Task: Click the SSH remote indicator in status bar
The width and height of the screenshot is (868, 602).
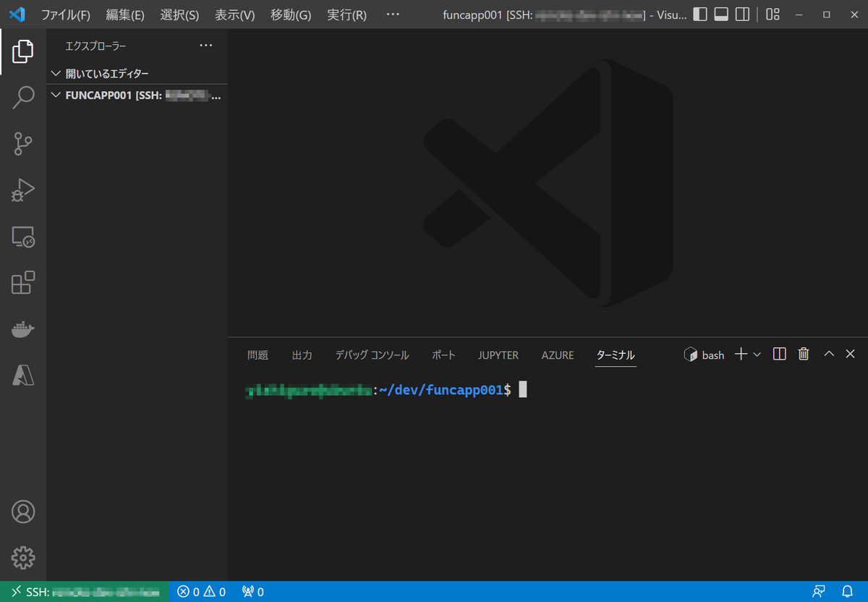Action: click(x=85, y=592)
